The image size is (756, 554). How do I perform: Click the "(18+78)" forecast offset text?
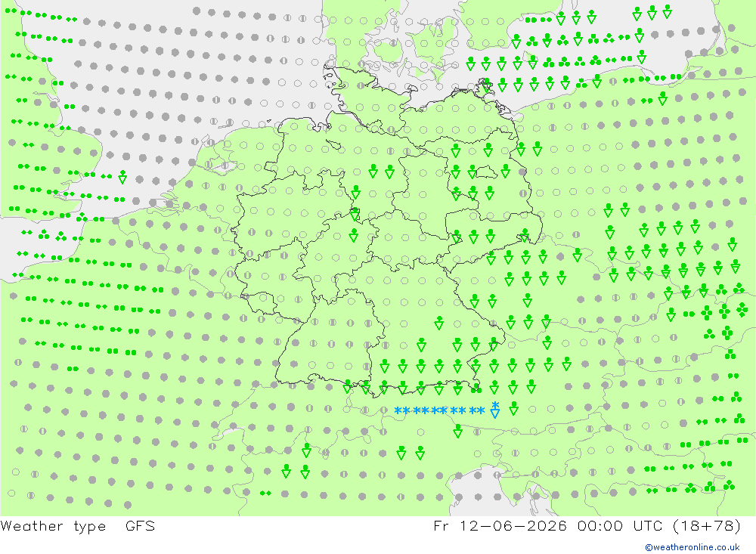pos(706,525)
